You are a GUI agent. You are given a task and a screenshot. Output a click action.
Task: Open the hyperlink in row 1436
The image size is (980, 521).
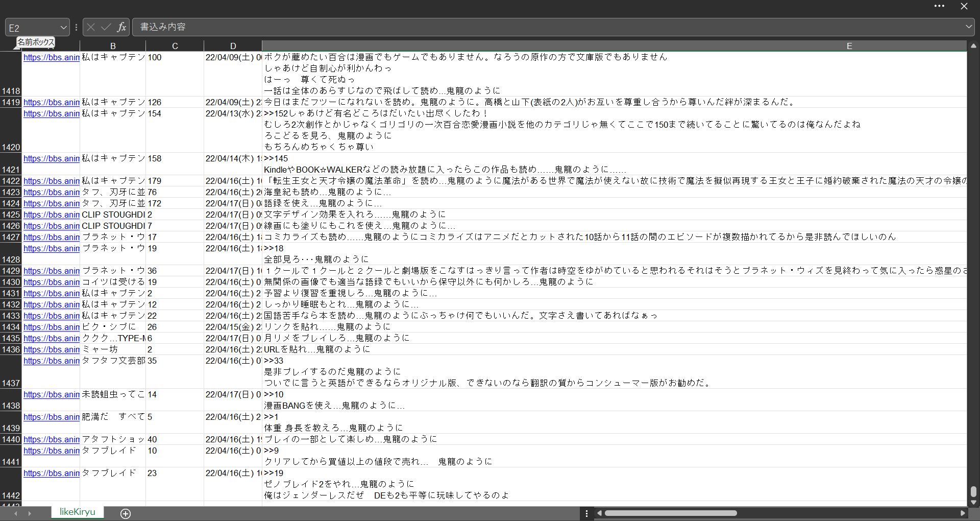(x=51, y=350)
